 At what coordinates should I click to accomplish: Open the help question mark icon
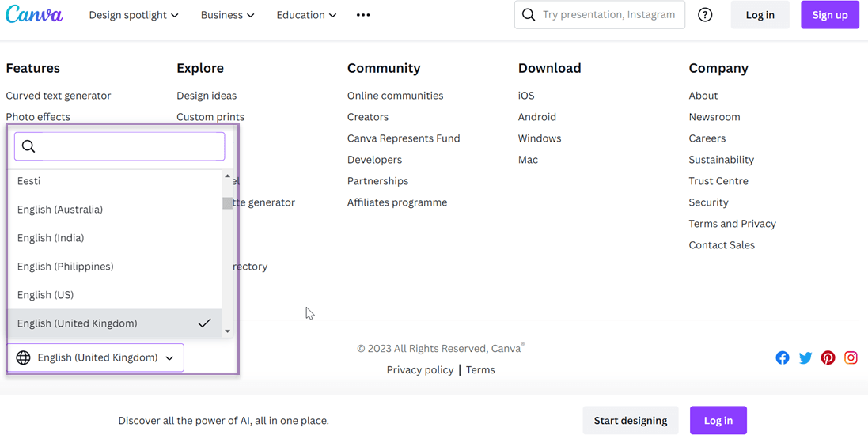point(705,15)
